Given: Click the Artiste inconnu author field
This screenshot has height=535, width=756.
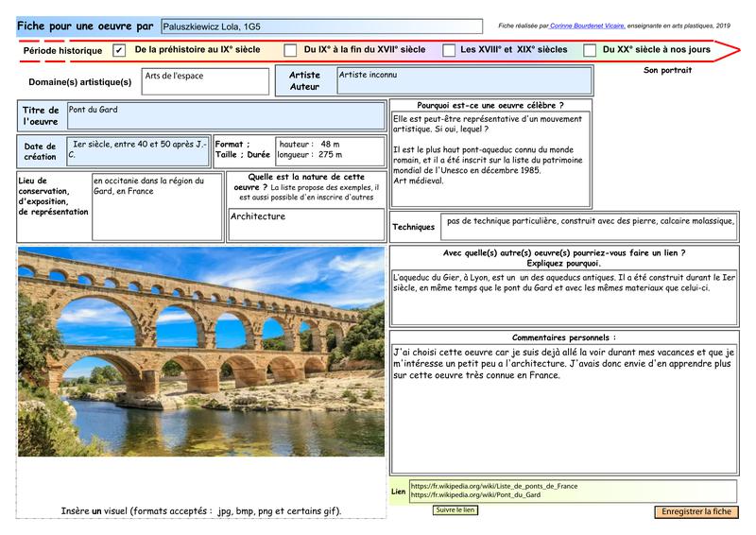Looking at the screenshot, I should tap(464, 80).
